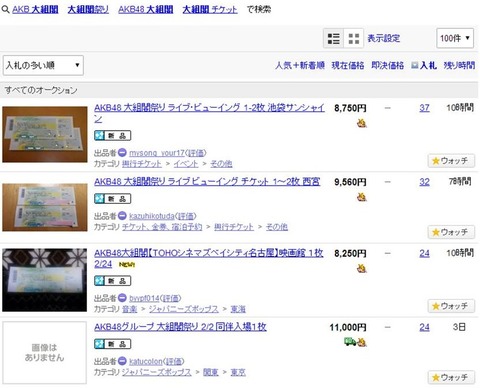Screen dimensions: 480x388
Task: Open thumbnail of 池袋サンシャイン tickets
Action: tap(45, 134)
